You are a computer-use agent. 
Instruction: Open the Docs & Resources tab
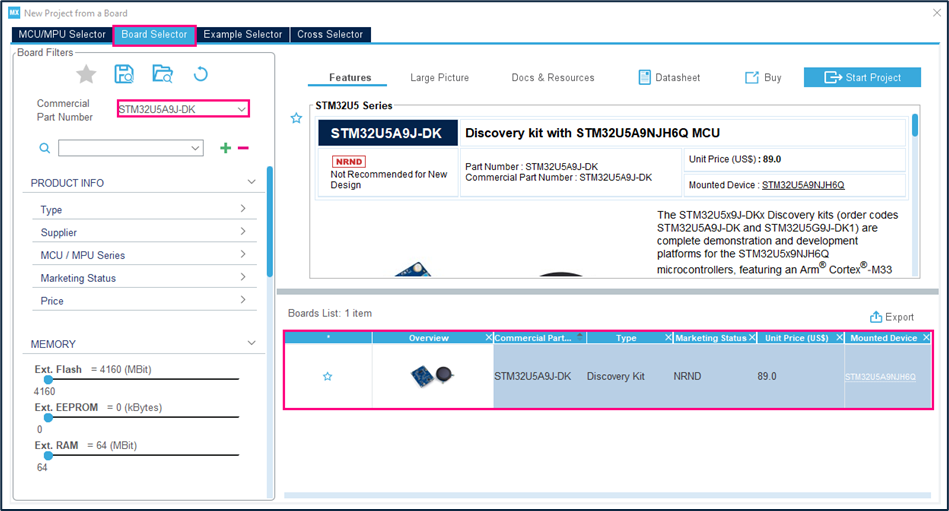point(553,77)
